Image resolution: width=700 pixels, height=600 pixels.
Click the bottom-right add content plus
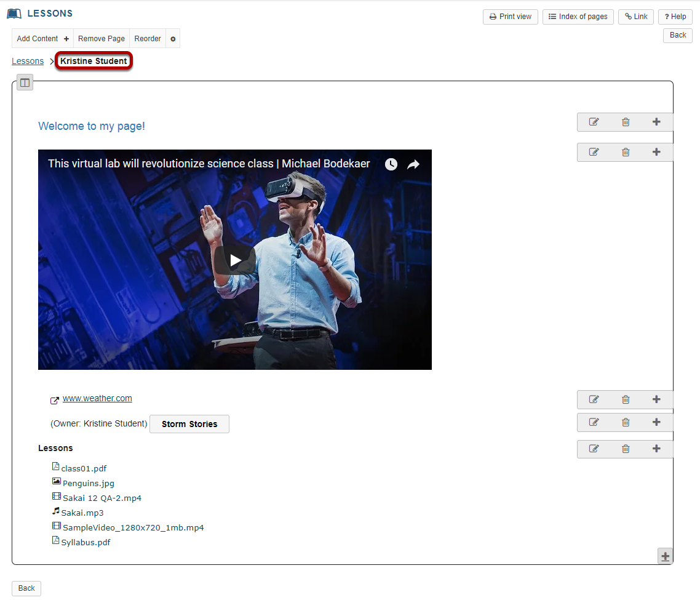[x=665, y=556]
